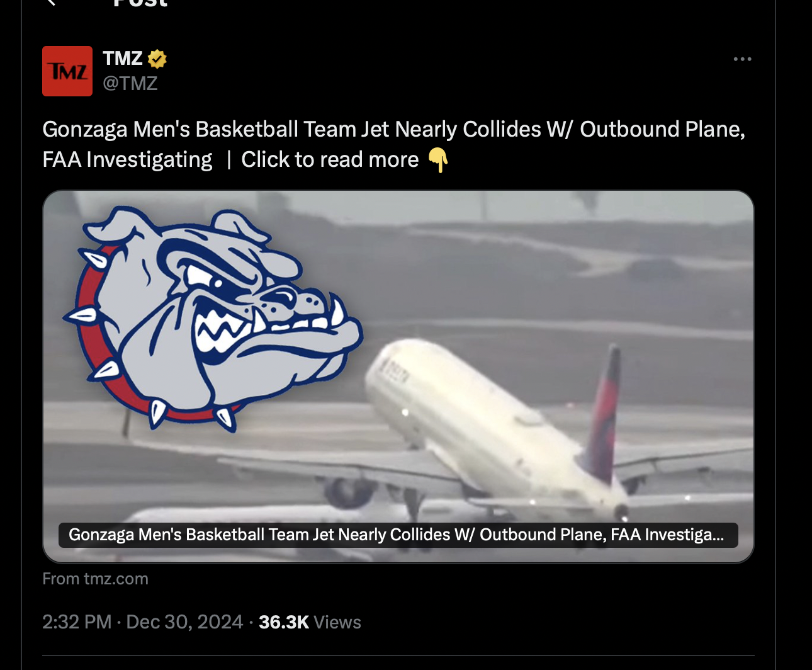Follow the 'From tmz.com' source link
This screenshot has width=812, height=670.
pos(95,579)
